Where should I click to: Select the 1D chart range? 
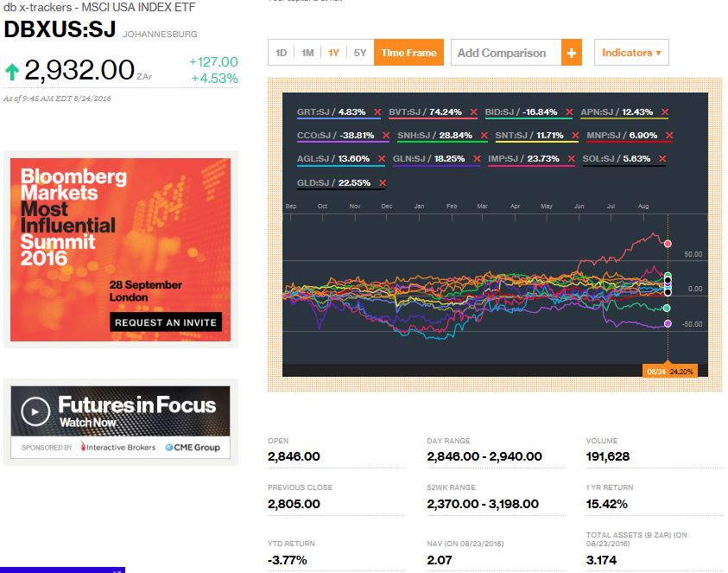(281, 53)
